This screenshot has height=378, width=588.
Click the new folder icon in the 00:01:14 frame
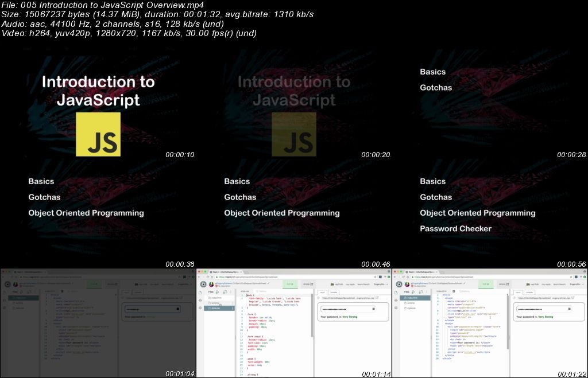click(x=225, y=292)
